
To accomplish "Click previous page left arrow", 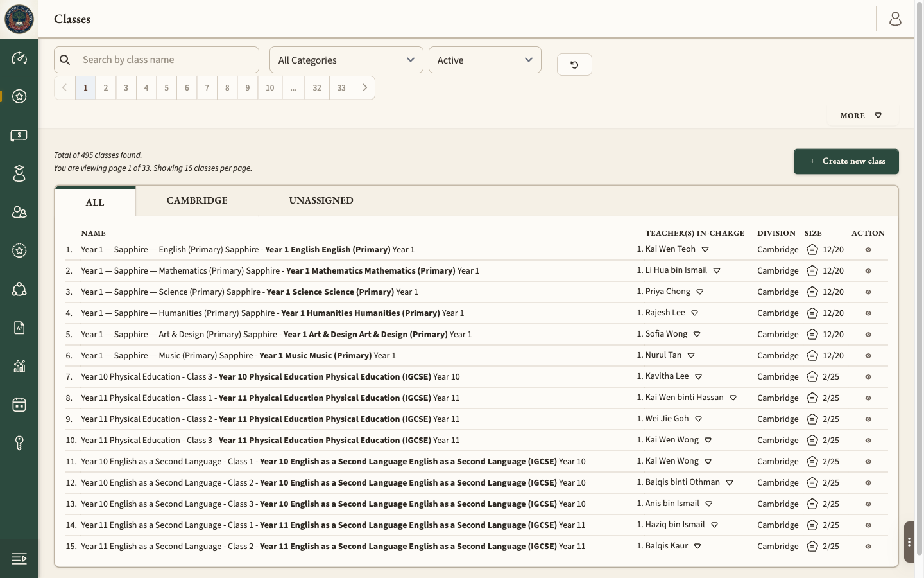I will [65, 88].
